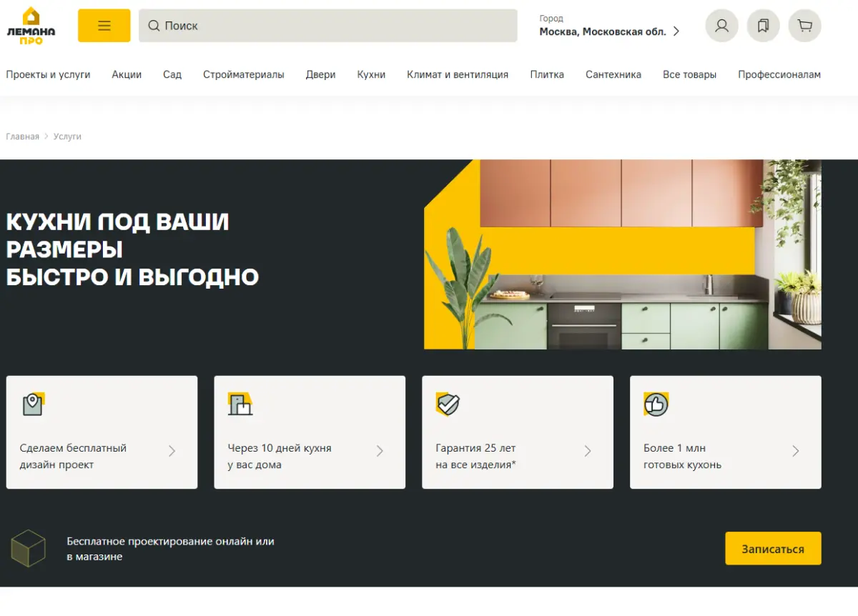Click the Гарантия 25 лет на все изделия text

coord(475,457)
